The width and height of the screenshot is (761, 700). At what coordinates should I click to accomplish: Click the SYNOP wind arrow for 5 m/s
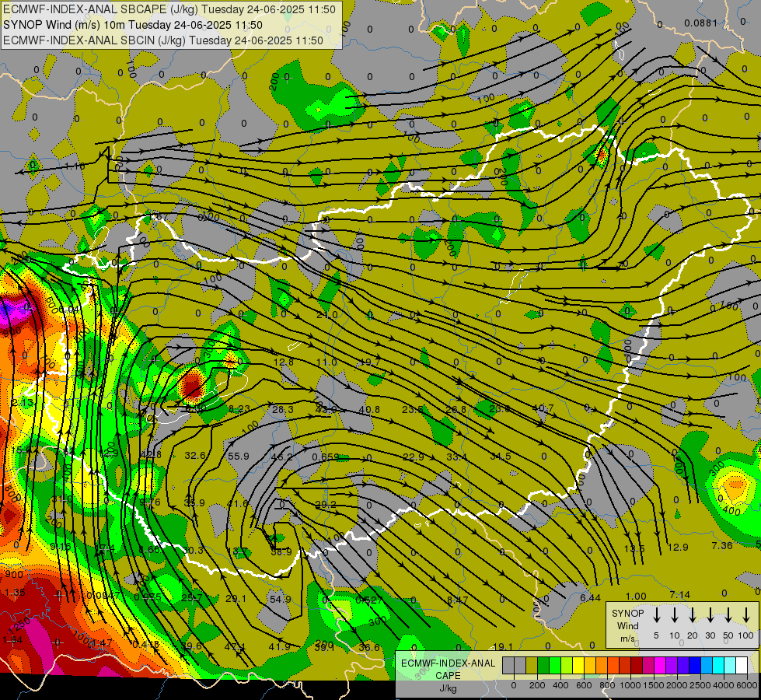(656, 615)
